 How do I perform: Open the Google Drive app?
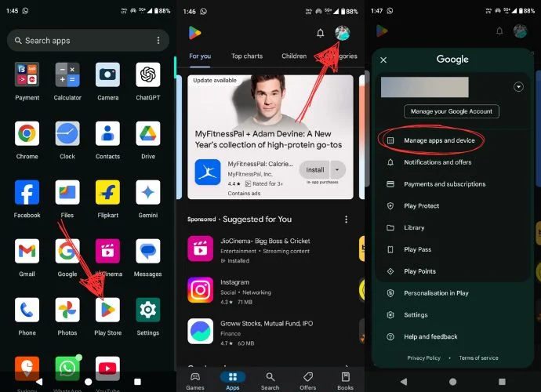[x=147, y=134]
